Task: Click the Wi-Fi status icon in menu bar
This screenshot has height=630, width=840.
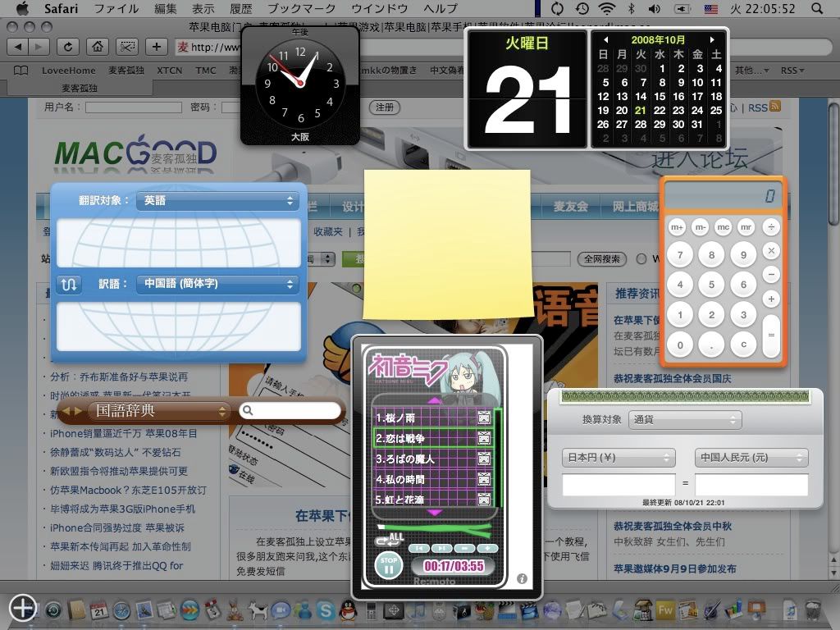Action: click(x=606, y=8)
